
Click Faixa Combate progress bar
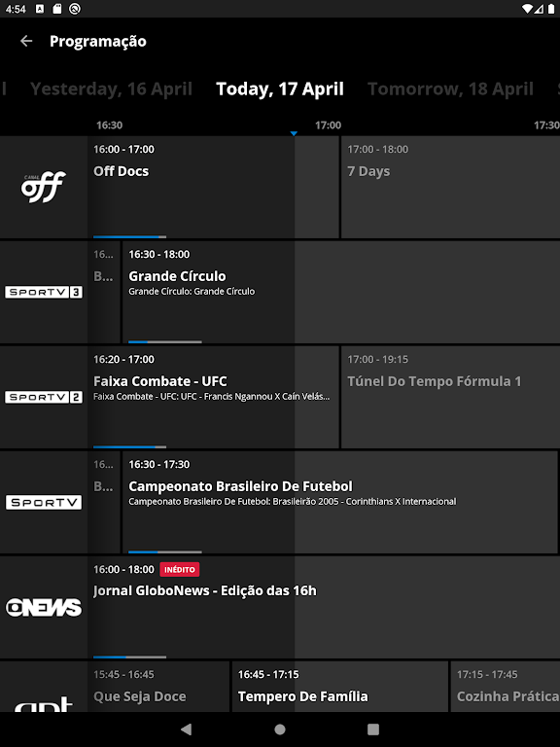tap(129, 446)
